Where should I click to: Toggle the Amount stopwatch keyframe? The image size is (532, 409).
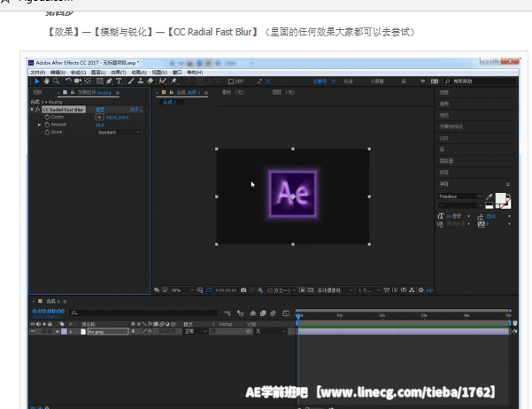point(47,125)
